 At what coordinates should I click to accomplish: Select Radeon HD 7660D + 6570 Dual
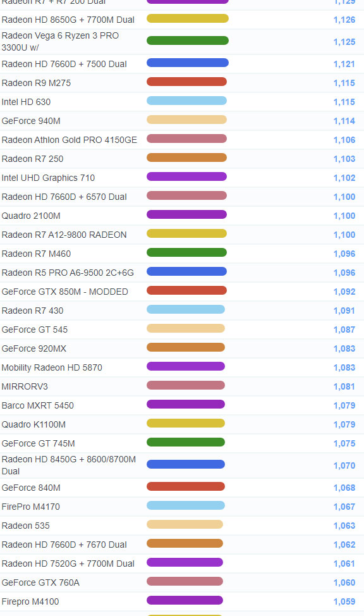(x=64, y=197)
